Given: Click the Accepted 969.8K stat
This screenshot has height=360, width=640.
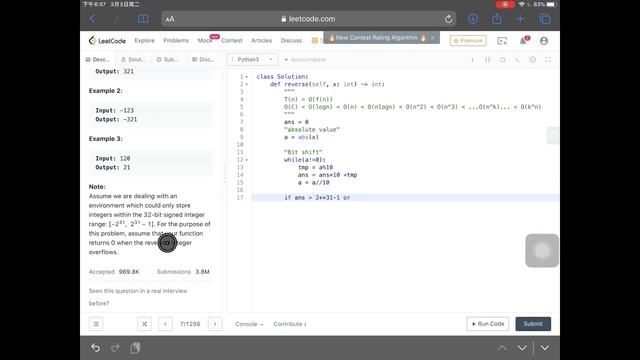Looking at the screenshot, I should click(114, 272).
